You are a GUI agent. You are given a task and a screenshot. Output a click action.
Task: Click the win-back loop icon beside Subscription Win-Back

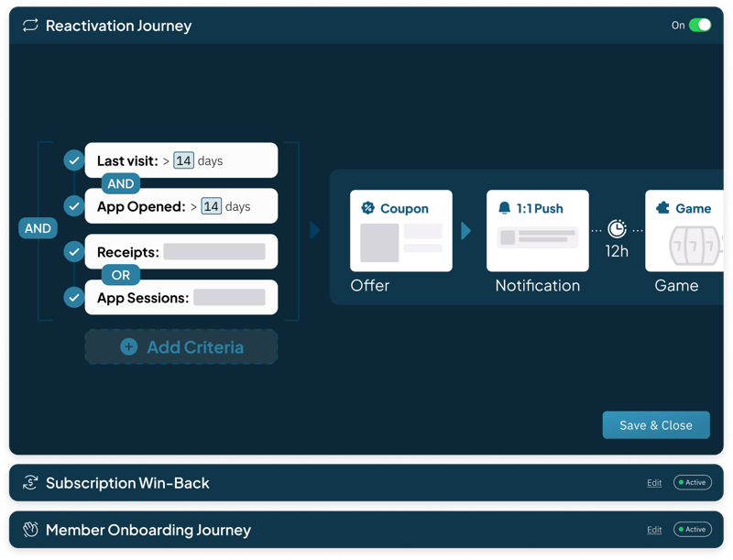(28, 483)
